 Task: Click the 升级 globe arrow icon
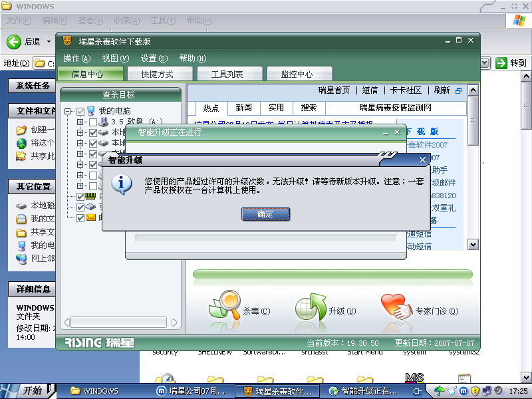pyautogui.click(x=311, y=307)
